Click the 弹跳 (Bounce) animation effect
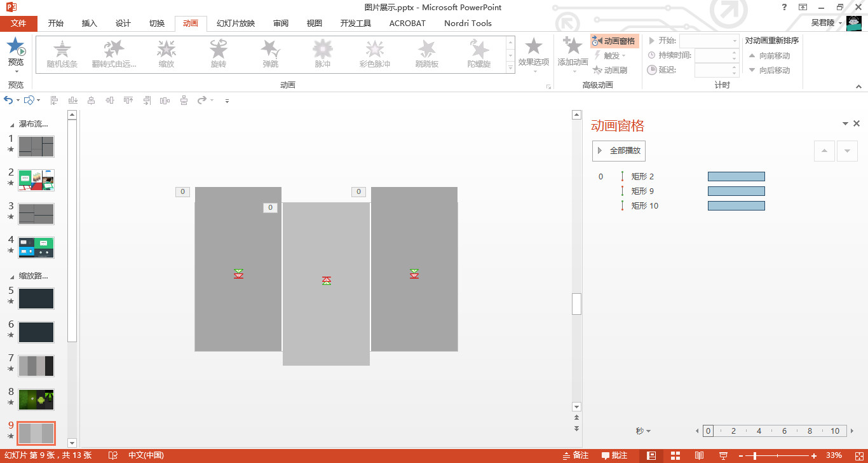868x463 pixels. [x=271, y=53]
